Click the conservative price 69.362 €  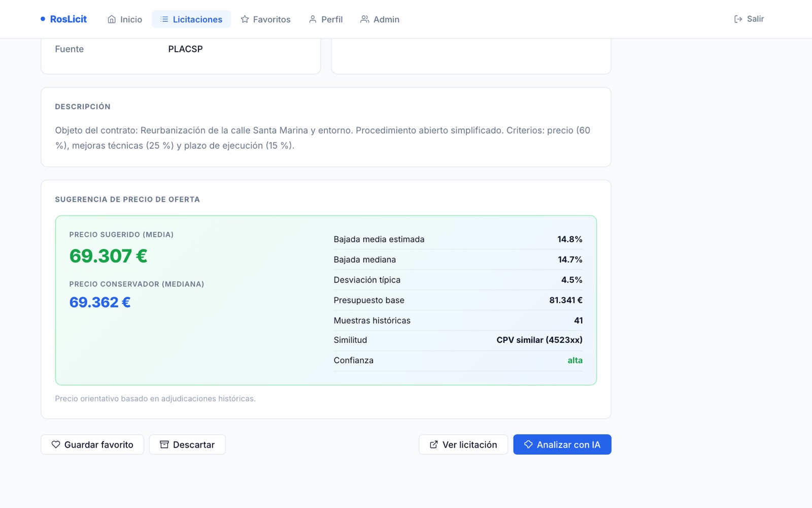pos(100,302)
